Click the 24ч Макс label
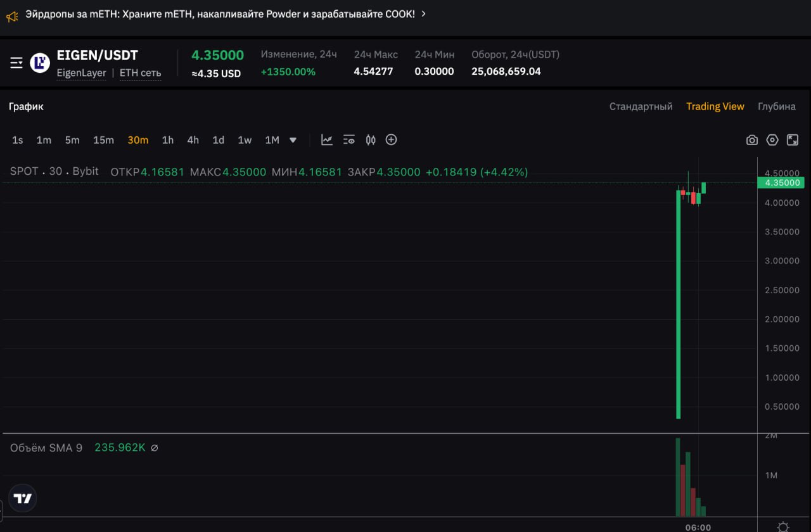The width and height of the screenshot is (811, 532). click(376, 54)
